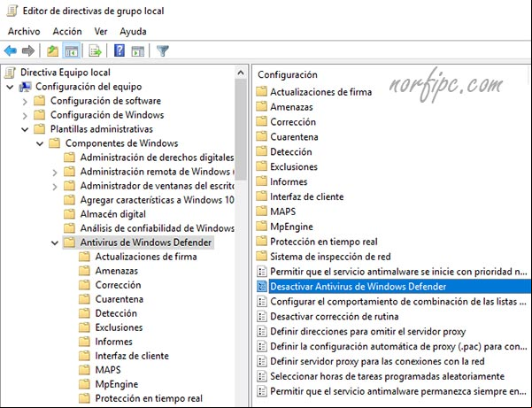Select Agregar características a Windows 10 item
The width and height of the screenshot is (532, 408).
tap(157, 200)
